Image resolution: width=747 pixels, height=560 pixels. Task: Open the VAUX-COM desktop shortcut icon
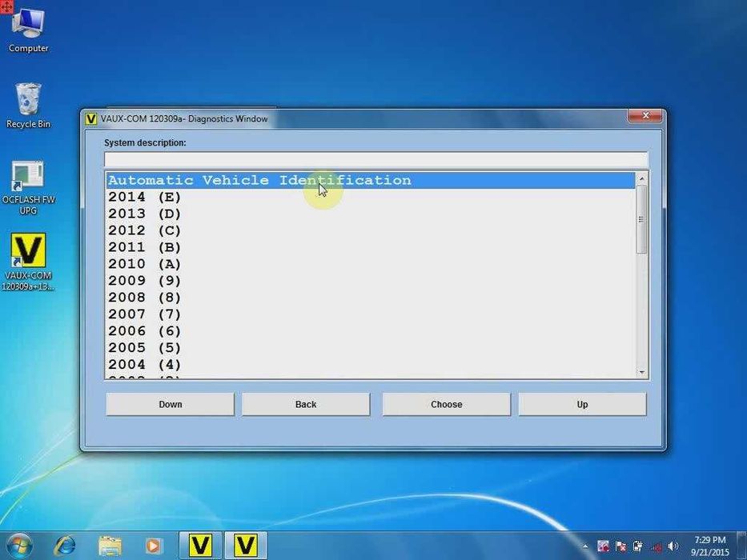coord(28,252)
